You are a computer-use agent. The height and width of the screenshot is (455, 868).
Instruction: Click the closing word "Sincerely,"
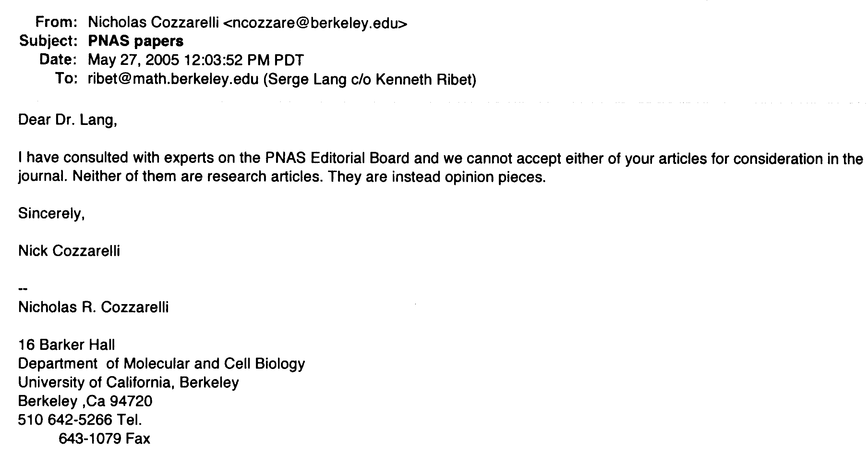tap(51, 213)
